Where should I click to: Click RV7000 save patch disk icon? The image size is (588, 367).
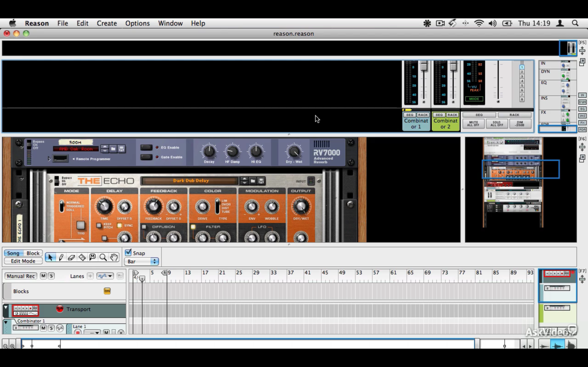coord(122,149)
